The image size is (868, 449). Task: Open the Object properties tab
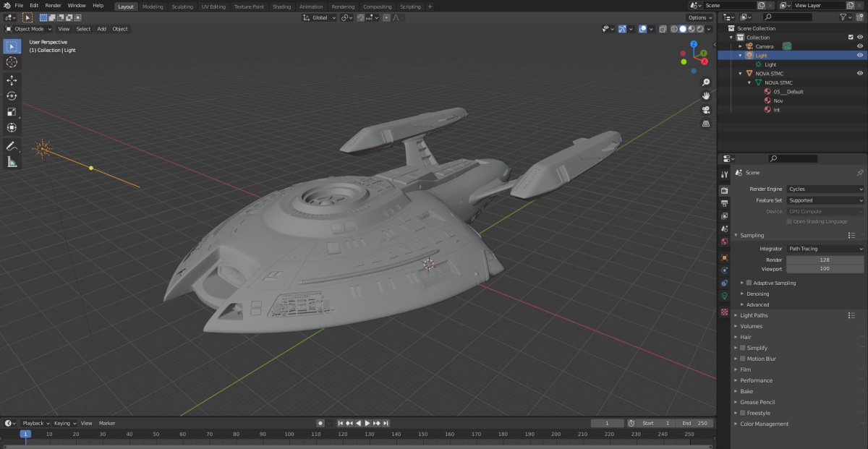coord(724,257)
